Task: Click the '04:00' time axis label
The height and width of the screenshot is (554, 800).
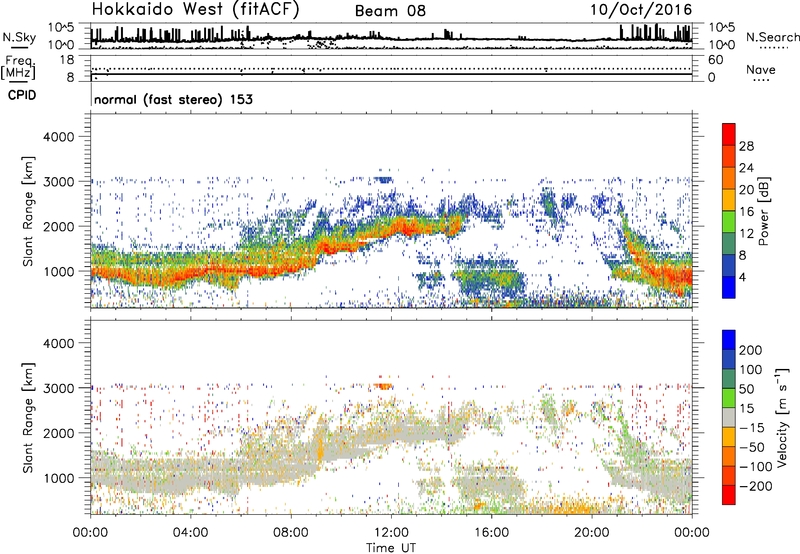Action: point(190,533)
